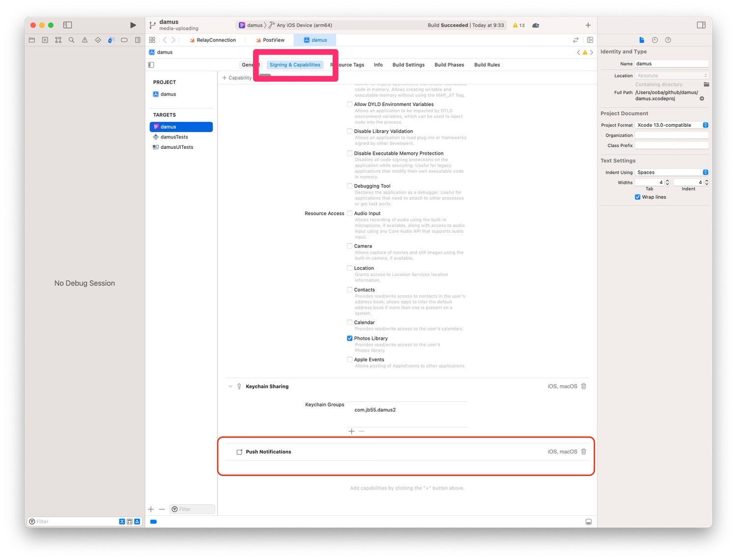Image resolution: width=737 pixels, height=560 pixels.
Task: Click the 12 warnings indicator
Action: click(519, 25)
